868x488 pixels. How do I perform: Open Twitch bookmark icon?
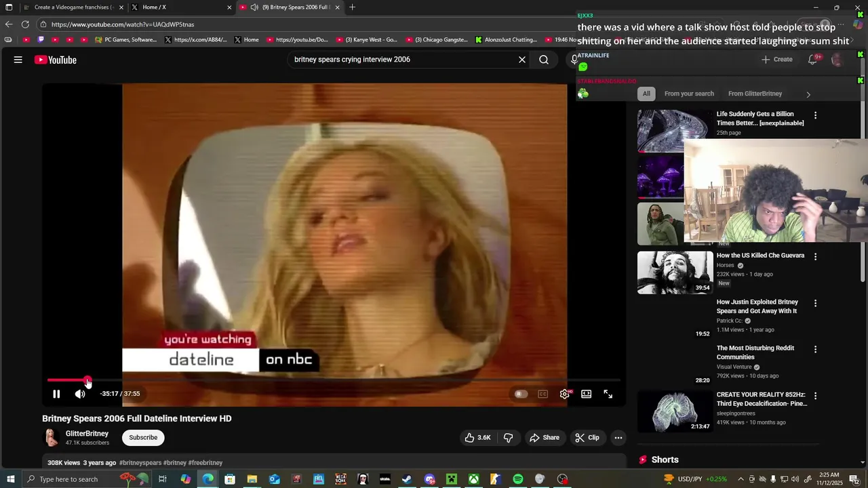coord(41,40)
